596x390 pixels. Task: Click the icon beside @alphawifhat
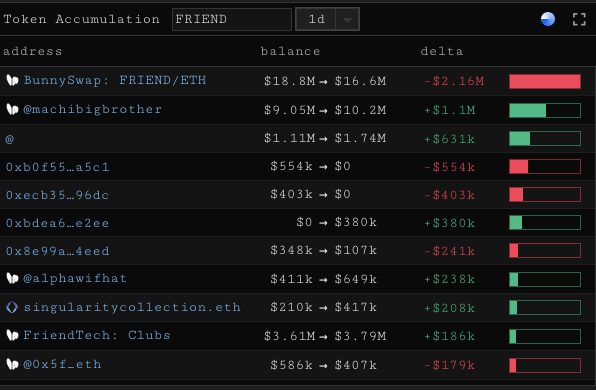tap(12, 279)
